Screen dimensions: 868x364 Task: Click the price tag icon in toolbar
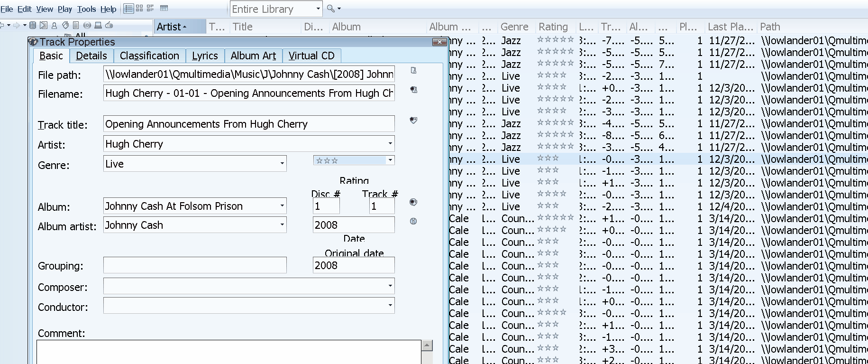point(65,25)
